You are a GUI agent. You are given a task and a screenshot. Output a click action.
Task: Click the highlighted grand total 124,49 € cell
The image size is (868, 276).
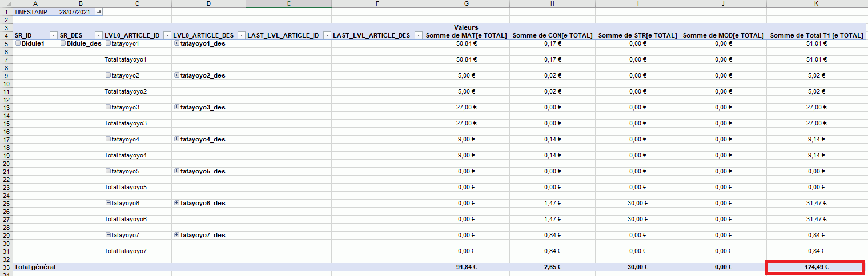tap(814, 267)
